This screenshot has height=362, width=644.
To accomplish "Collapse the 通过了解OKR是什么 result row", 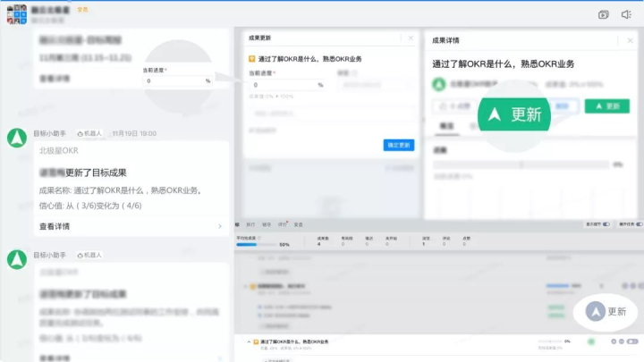I will tap(249, 341).
